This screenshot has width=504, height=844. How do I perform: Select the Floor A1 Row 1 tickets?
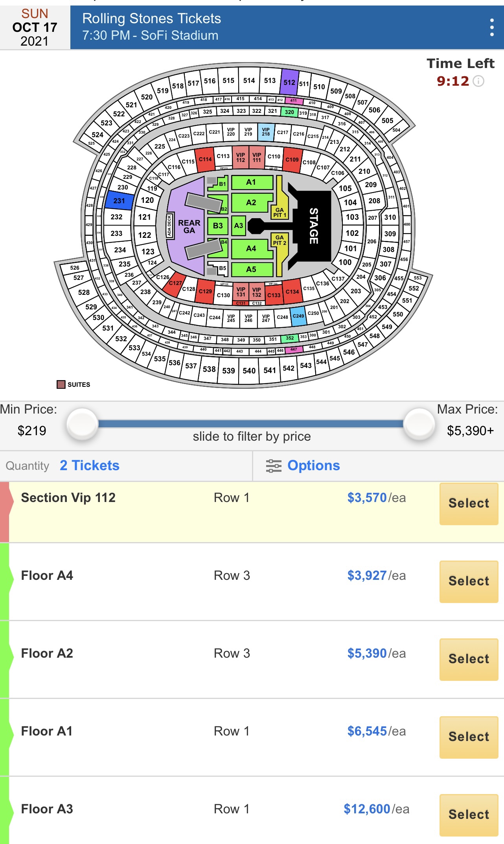[x=469, y=737]
